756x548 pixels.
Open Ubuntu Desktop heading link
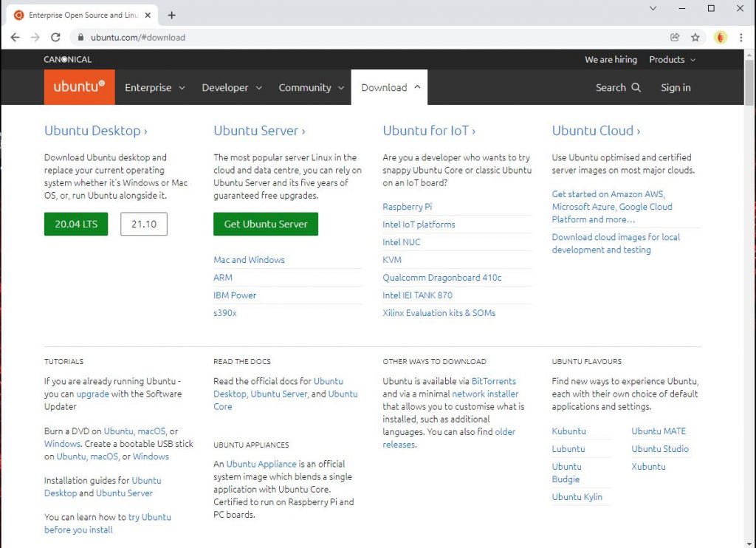tap(95, 131)
